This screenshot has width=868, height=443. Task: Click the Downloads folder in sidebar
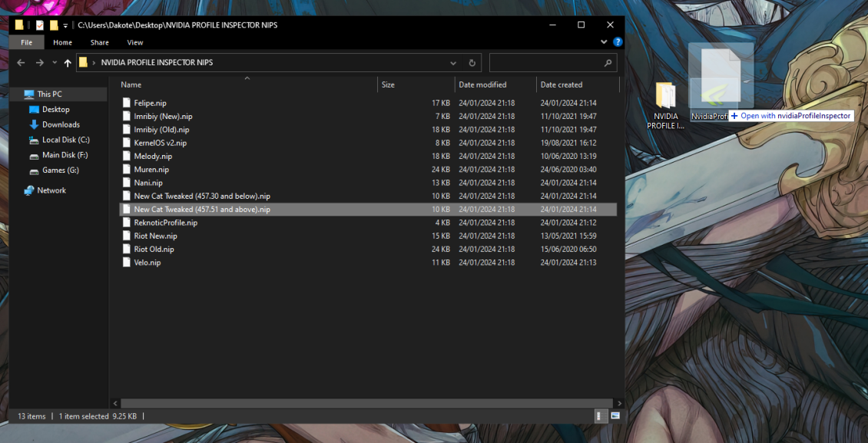[61, 124]
